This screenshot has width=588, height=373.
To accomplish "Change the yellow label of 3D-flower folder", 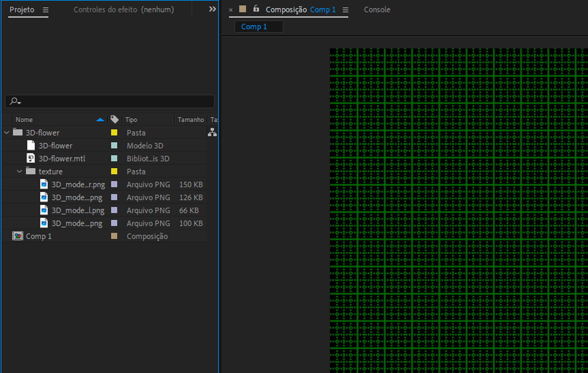I will point(114,133).
